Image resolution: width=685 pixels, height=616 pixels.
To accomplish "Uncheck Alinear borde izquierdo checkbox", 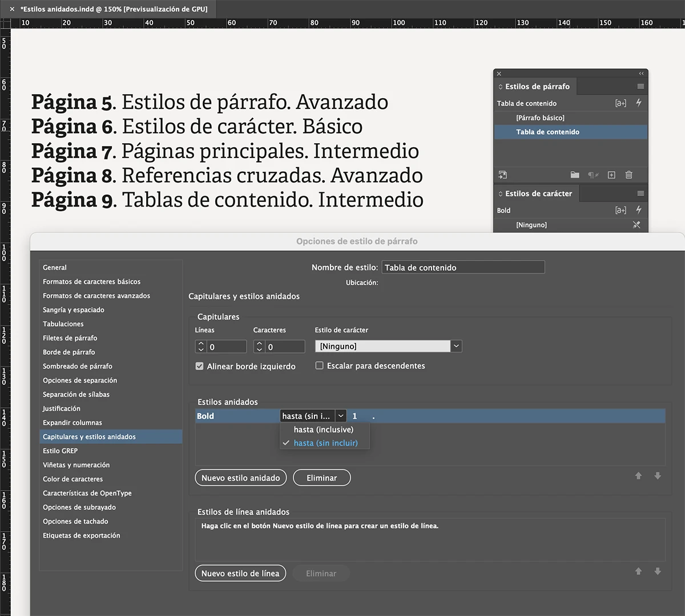I will (x=199, y=366).
